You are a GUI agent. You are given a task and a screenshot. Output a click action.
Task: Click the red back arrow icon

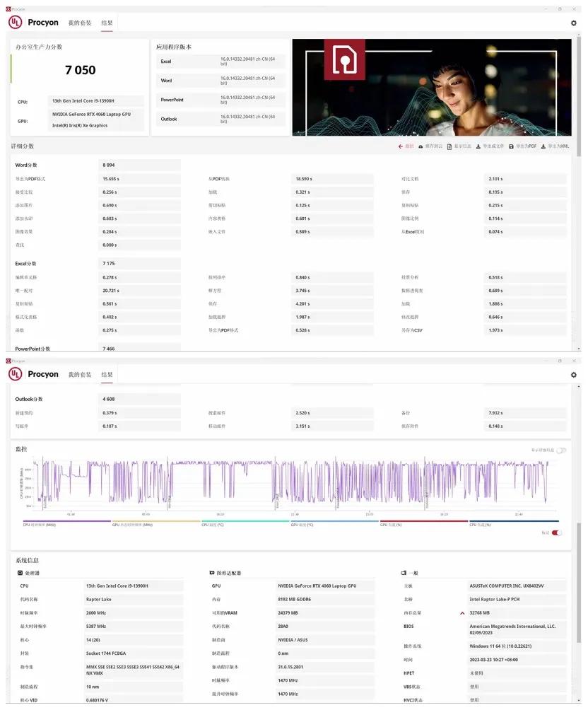pyautogui.click(x=401, y=146)
